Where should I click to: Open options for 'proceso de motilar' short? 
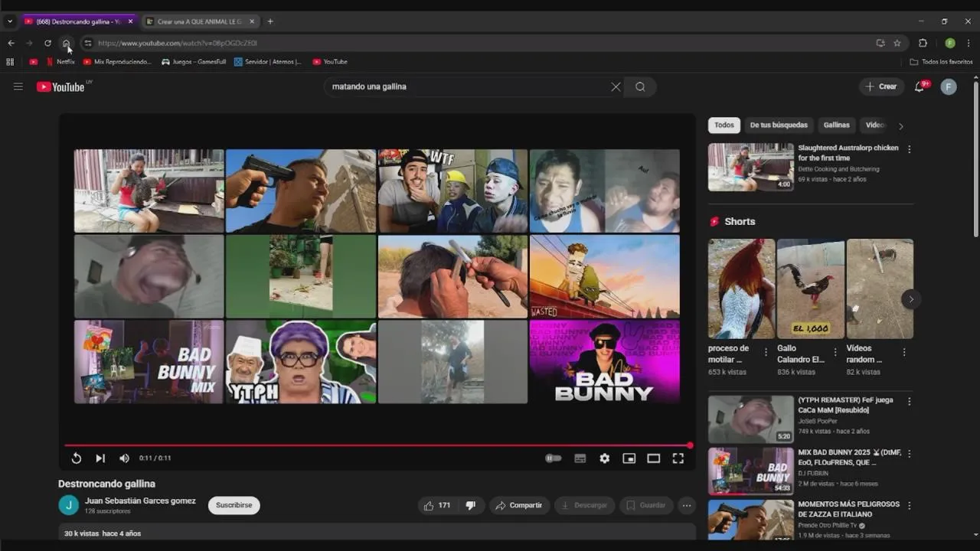coord(766,353)
